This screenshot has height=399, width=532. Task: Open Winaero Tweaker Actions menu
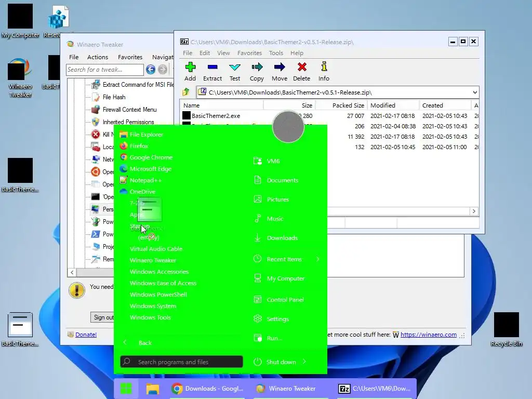pyautogui.click(x=98, y=57)
